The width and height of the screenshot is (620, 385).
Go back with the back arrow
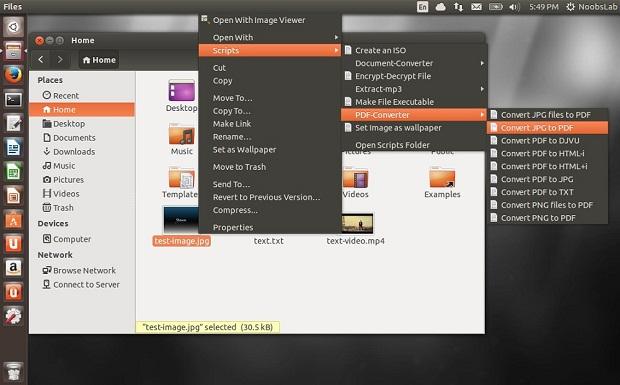pyautogui.click(x=41, y=60)
